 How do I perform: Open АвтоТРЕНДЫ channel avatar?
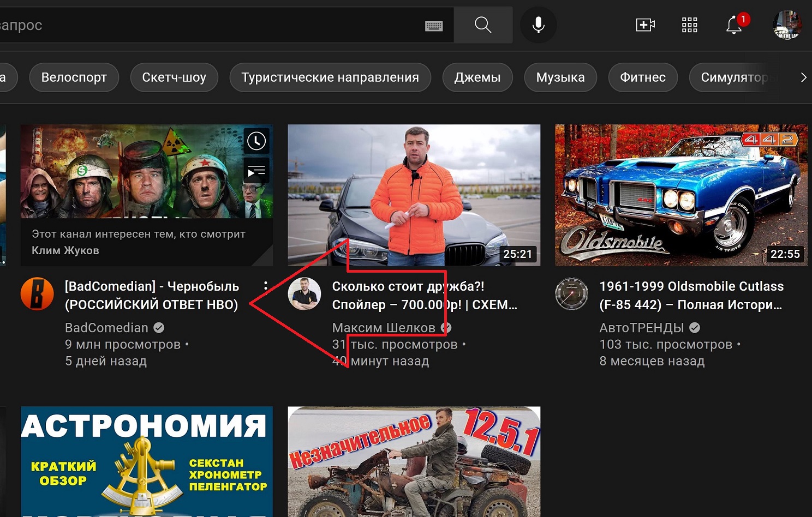point(571,293)
